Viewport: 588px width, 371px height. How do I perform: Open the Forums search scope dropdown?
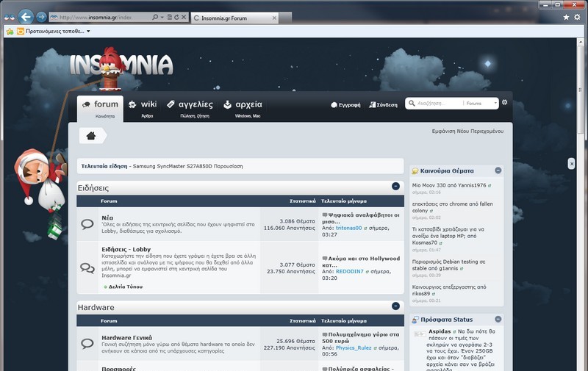click(481, 103)
